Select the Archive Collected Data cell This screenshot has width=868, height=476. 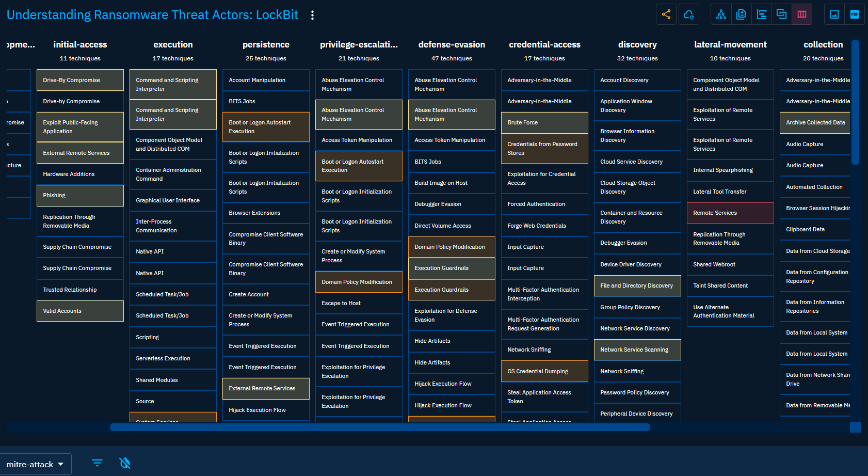(x=814, y=123)
